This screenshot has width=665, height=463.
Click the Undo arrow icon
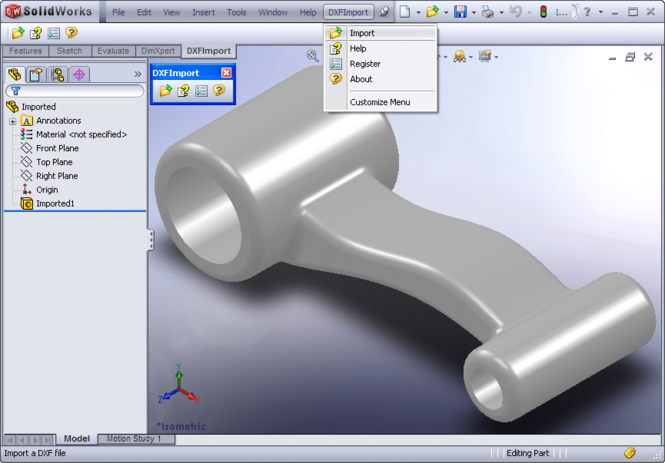click(516, 12)
